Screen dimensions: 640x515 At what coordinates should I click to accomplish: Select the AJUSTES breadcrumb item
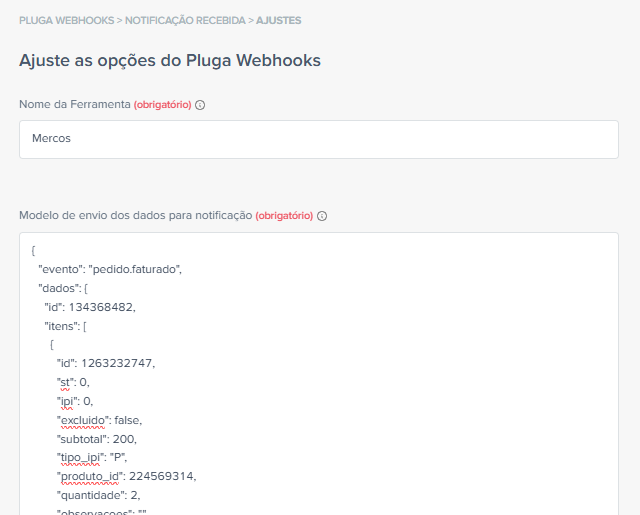point(279,20)
